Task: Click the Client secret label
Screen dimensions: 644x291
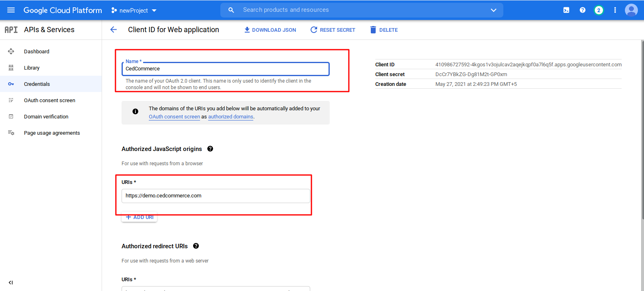Action: [x=390, y=74]
